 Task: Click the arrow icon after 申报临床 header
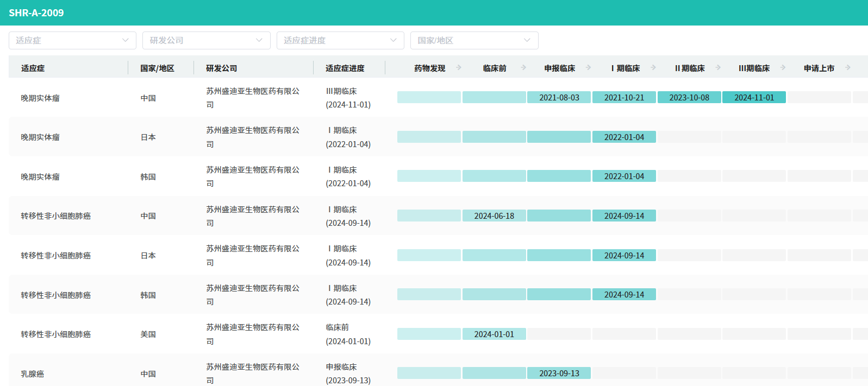click(588, 68)
